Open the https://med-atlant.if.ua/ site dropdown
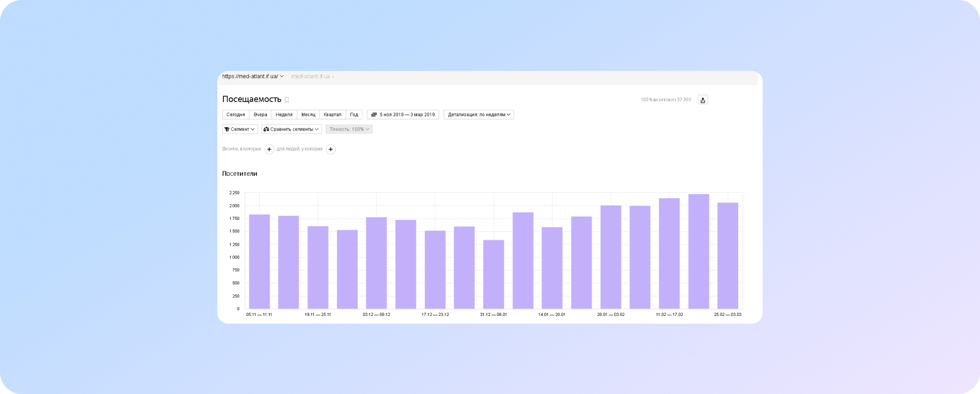 click(253, 76)
